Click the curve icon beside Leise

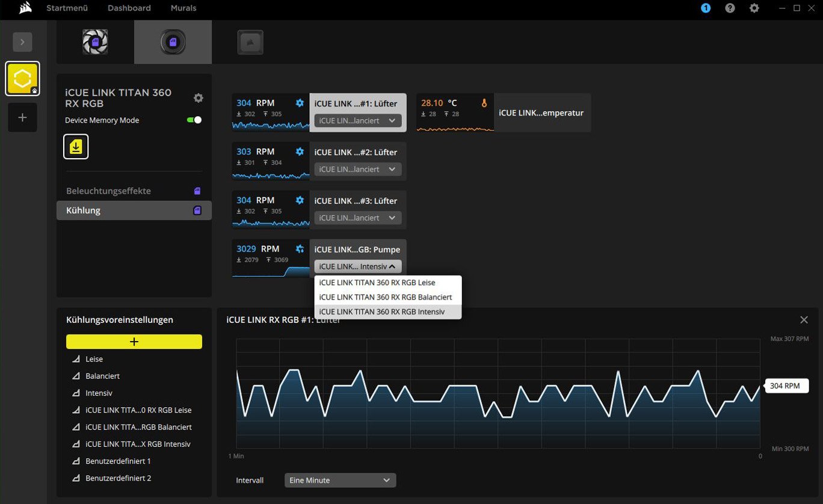click(x=76, y=359)
